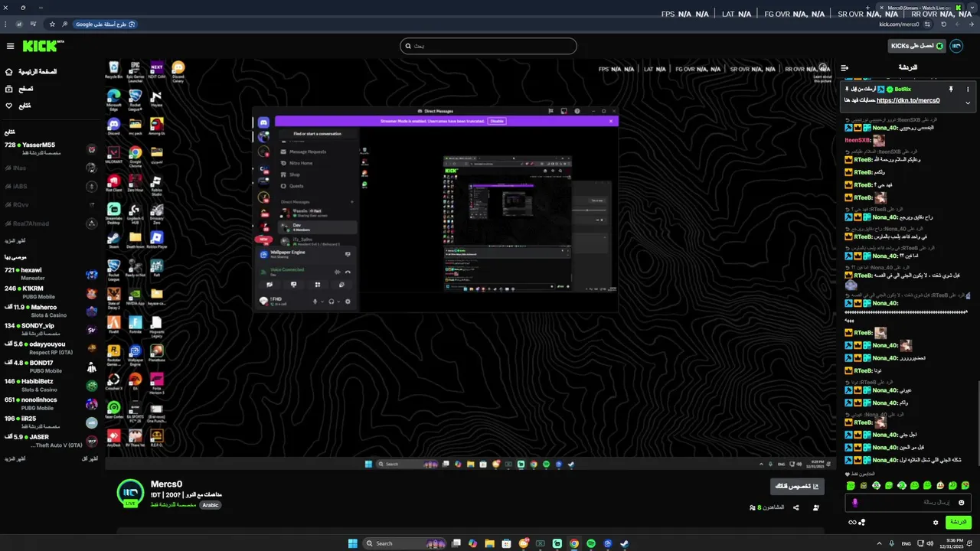Open the Kick hamburger menu

(10, 46)
